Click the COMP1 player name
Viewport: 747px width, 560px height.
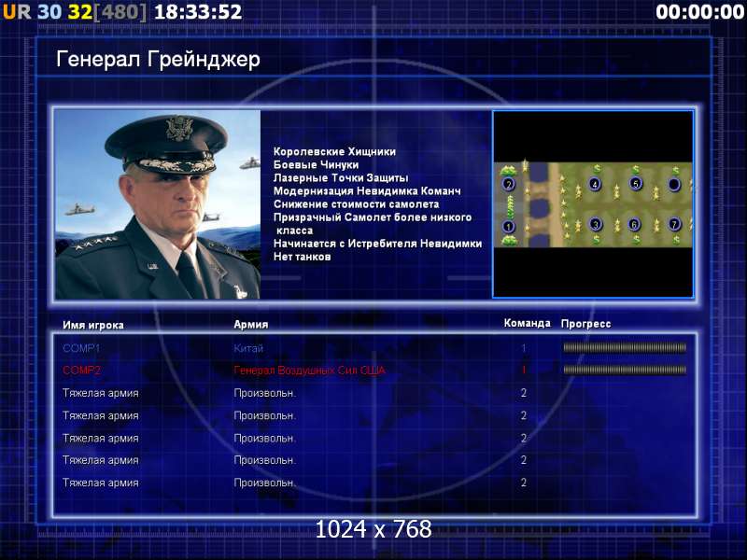81,348
